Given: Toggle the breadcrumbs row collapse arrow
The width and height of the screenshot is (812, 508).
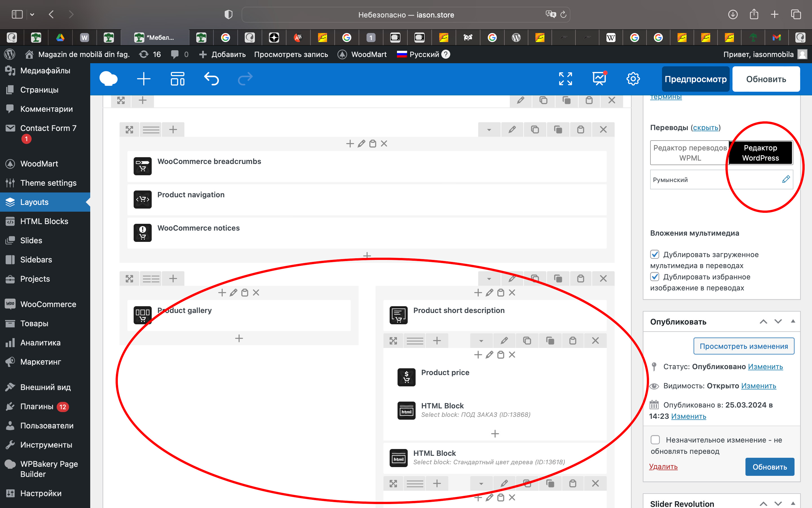Looking at the screenshot, I should [x=489, y=129].
